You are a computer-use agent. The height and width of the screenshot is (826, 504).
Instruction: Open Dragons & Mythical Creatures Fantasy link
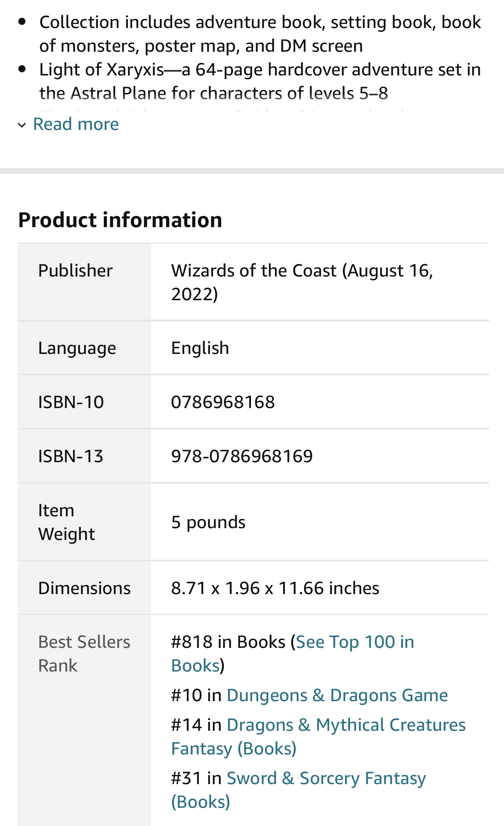(x=319, y=737)
